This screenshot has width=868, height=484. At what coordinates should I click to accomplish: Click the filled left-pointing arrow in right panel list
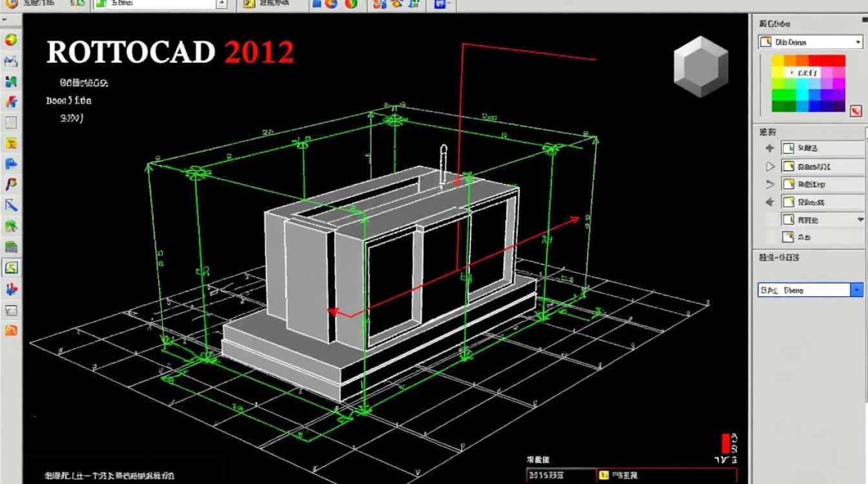770,202
